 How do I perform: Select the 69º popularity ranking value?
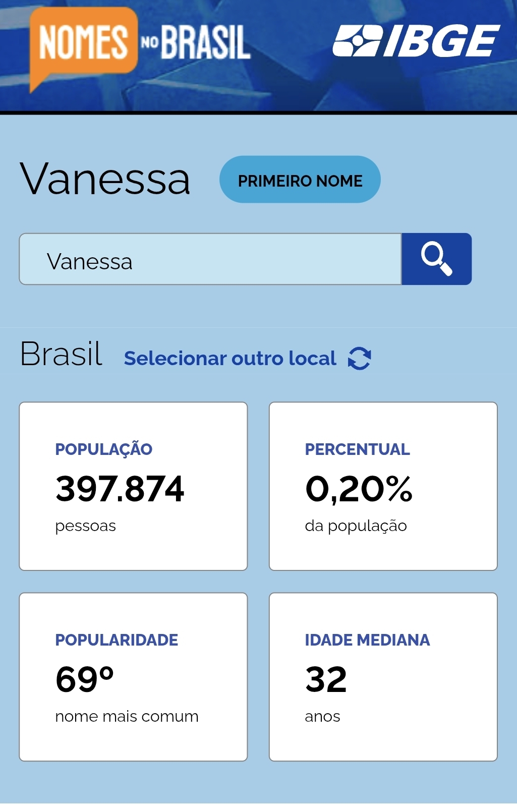(x=85, y=679)
